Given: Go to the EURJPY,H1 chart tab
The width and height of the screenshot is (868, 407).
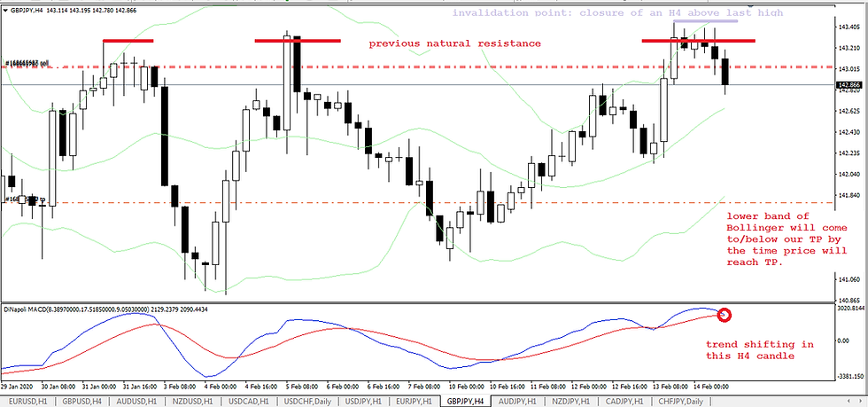Looking at the screenshot, I should click(x=415, y=402).
